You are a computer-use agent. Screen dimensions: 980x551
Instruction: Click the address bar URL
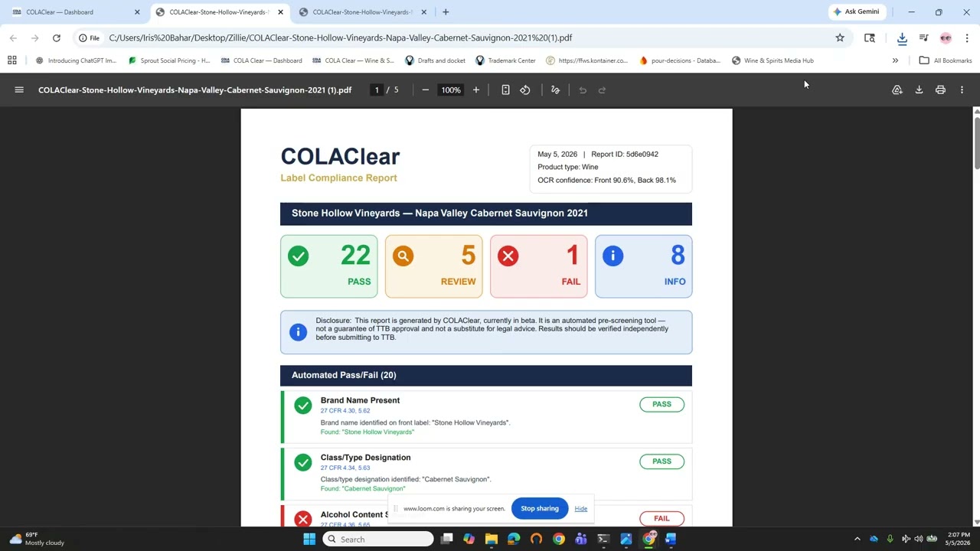click(340, 37)
